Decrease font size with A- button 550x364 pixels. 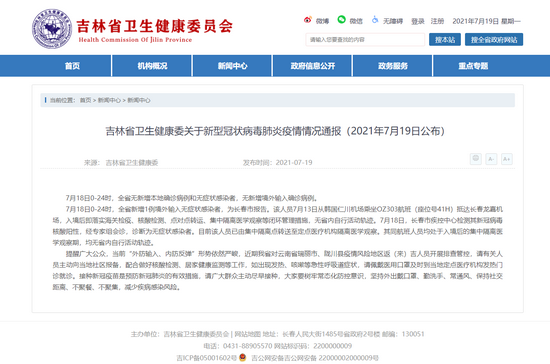click(x=491, y=159)
